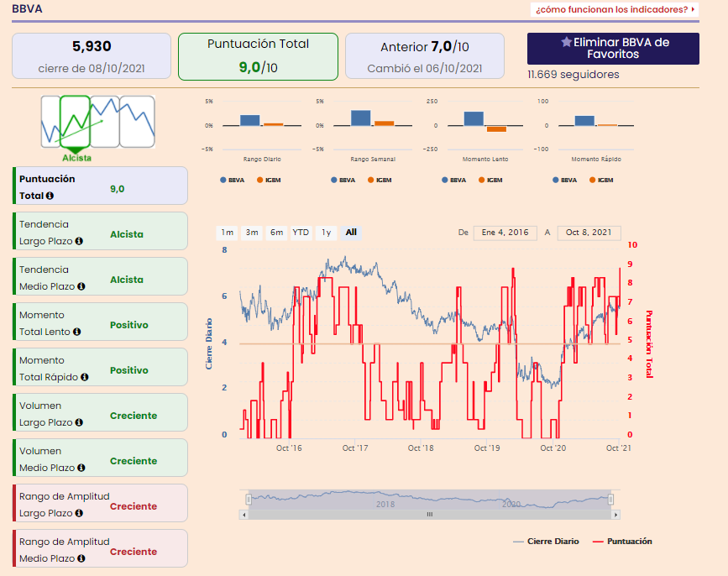728x576 pixels.
Task: Click Positivo value of Momento Total Rápido
Action: point(129,370)
